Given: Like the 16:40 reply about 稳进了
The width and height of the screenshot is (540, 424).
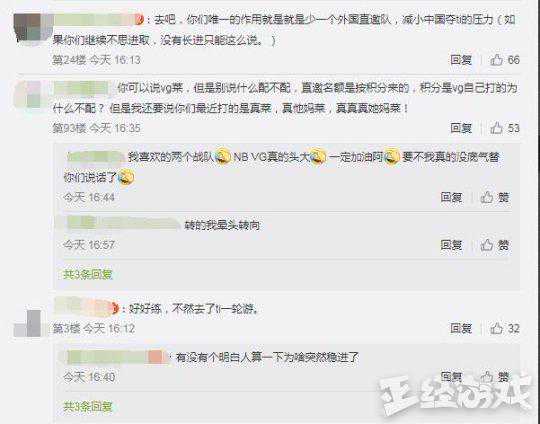Looking at the screenshot, I should click(x=495, y=376).
